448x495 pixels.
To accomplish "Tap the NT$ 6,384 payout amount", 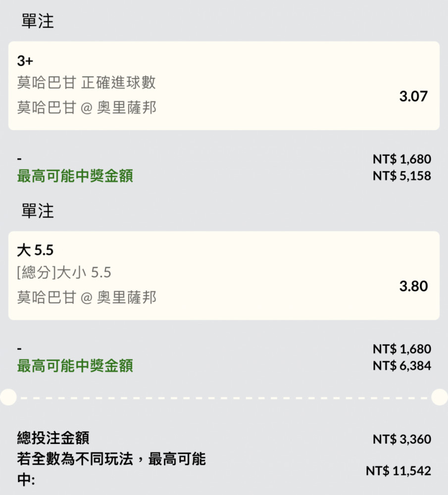I will click(x=402, y=366).
